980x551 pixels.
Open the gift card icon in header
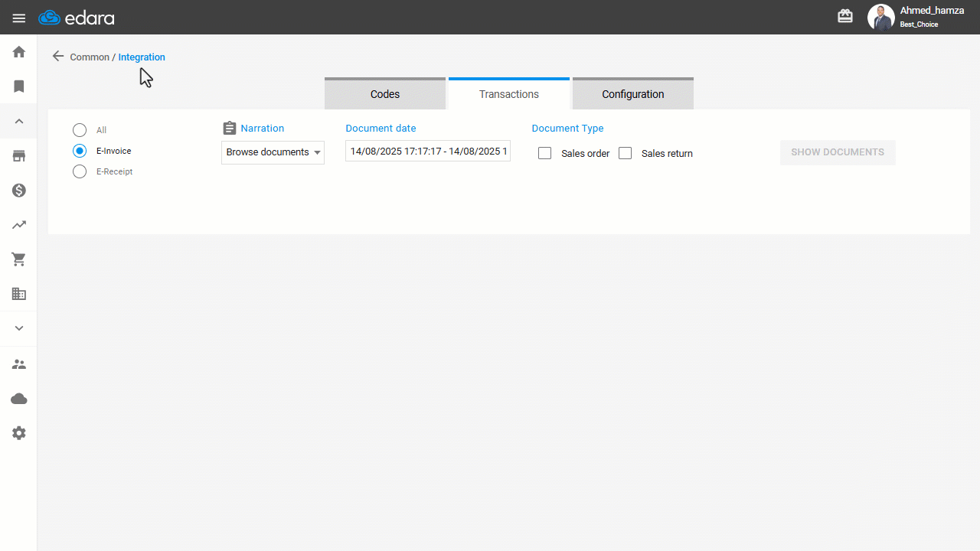[845, 16]
